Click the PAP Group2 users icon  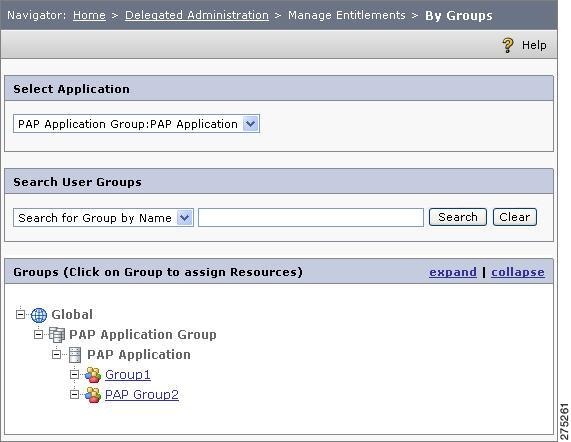[x=93, y=395]
